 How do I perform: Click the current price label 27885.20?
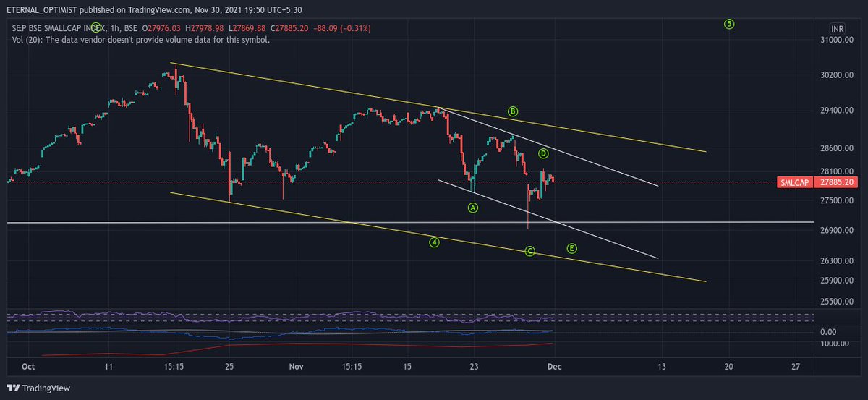pyautogui.click(x=835, y=182)
